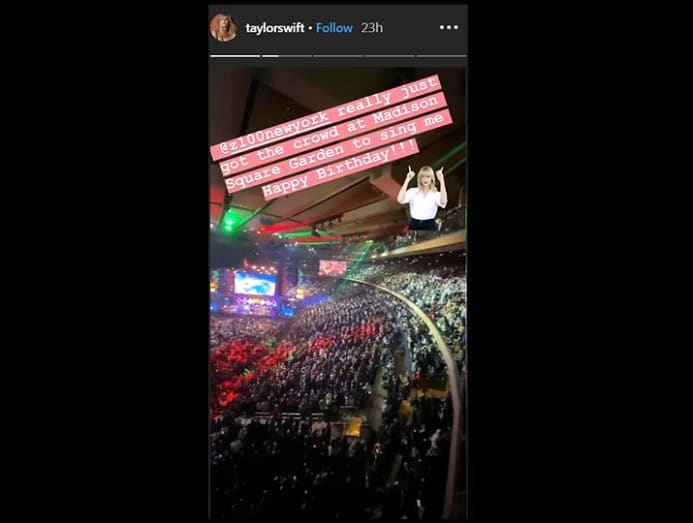Click the circular profile avatar in story header
The image size is (693, 523).
pyautogui.click(x=224, y=27)
